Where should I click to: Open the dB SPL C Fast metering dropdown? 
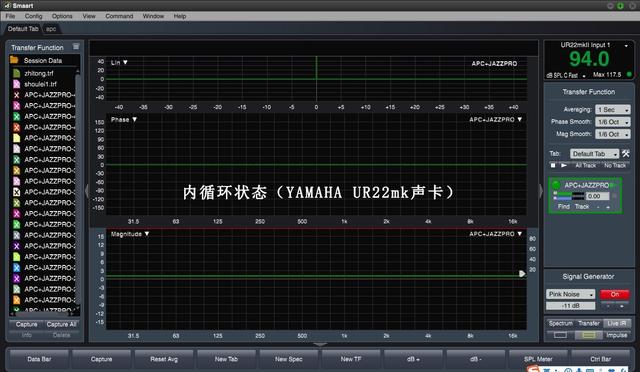566,75
